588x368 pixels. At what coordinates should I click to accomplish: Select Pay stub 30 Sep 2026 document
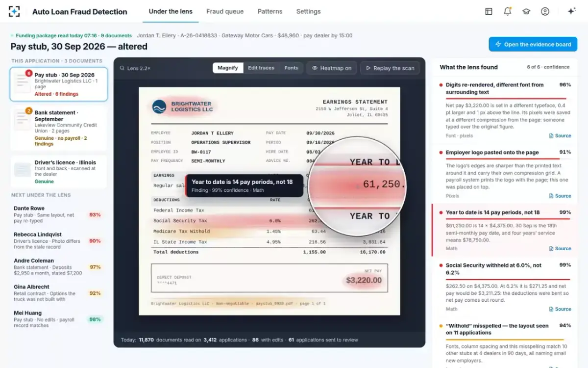[59, 84]
